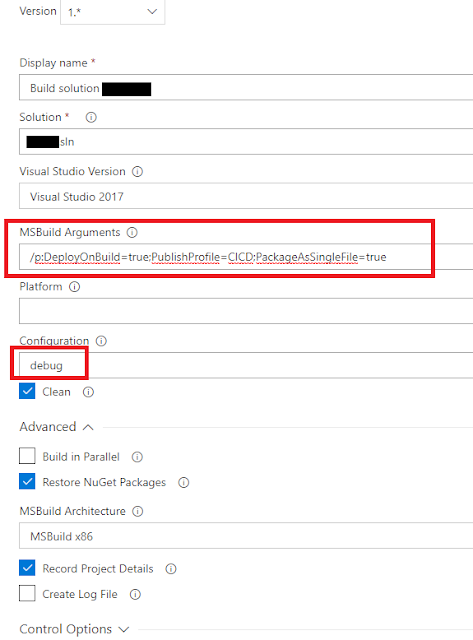473x640 pixels.
Task: Click the MSBuild Arguments text field
Action: point(246,257)
